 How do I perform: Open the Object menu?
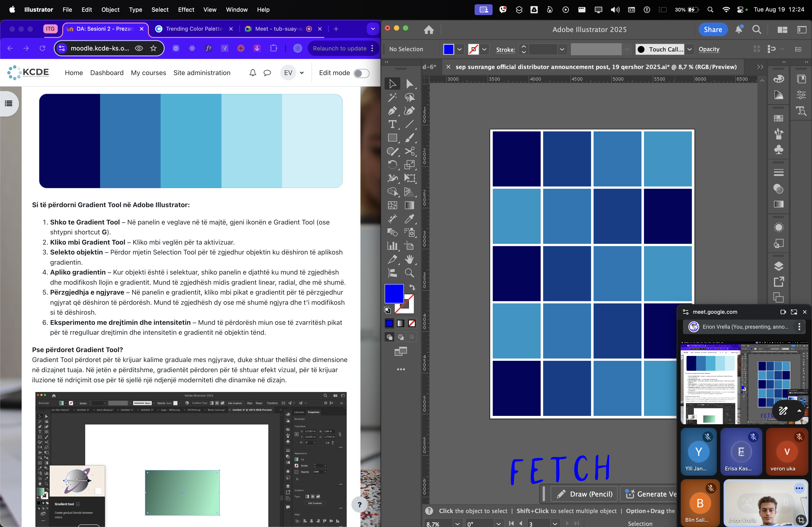110,9
